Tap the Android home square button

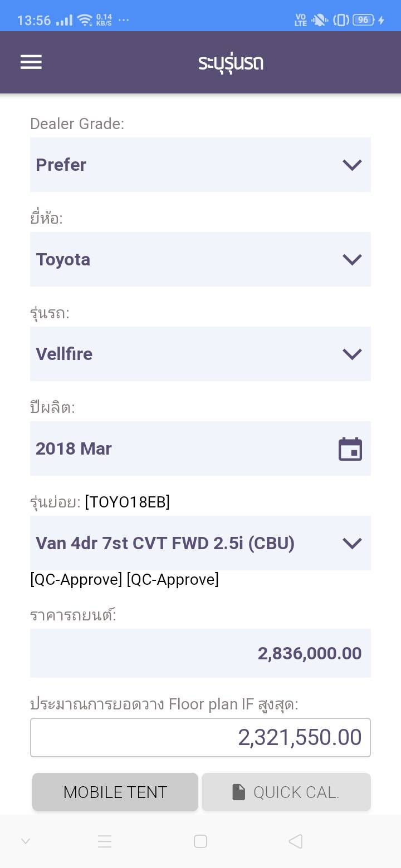(200, 841)
